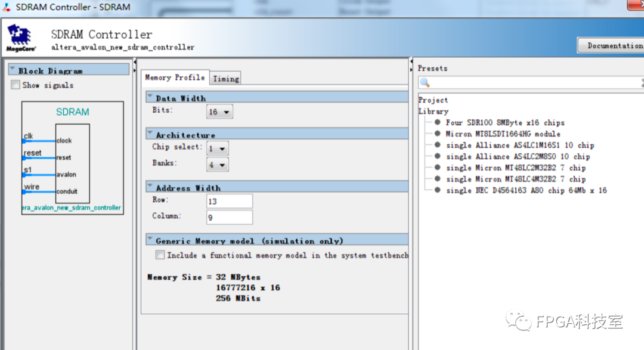
Task: Click the 16777216 x 16 text
Action: tap(247, 288)
